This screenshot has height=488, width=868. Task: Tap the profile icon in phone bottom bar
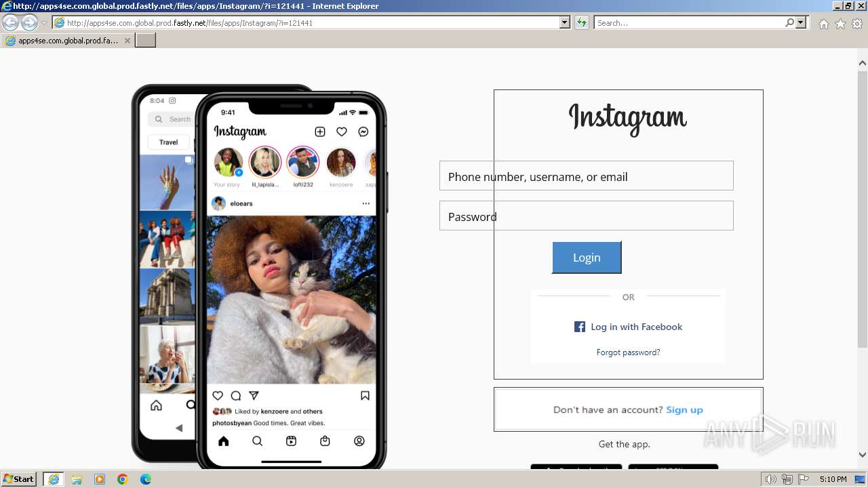click(359, 441)
